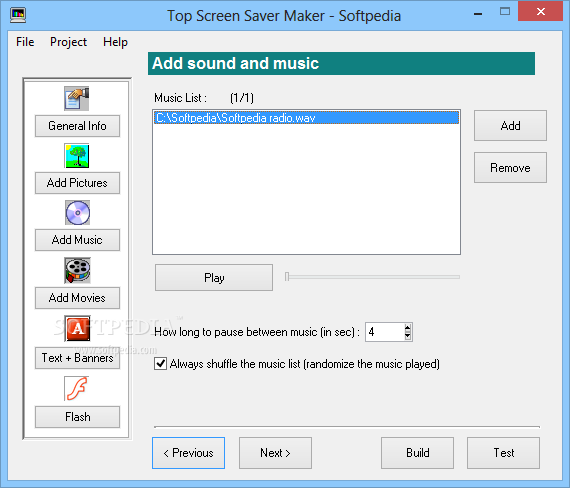Image resolution: width=570 pixels, height=488 pixels.
Task: Toggle Always shuffle the music list checkbox
Action: click(x=160, y=364)
